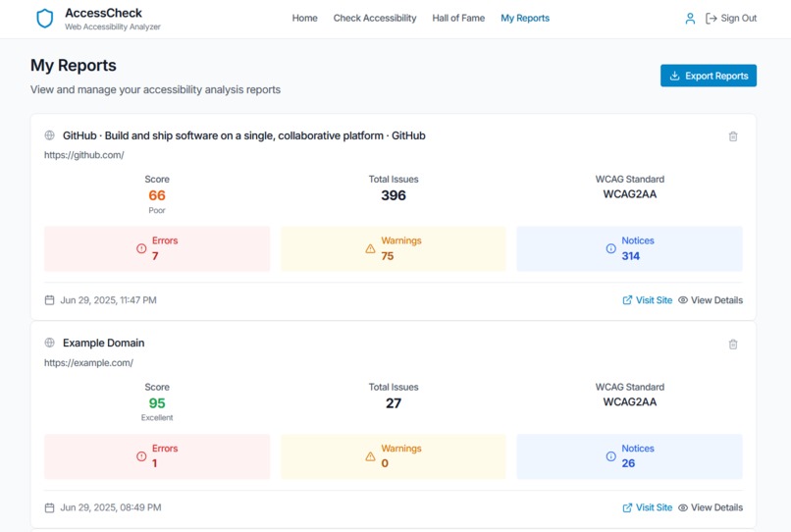791x532 pixels.
Task: Visit Site for the Example Domain report
Action: click(x=648, y=507)
